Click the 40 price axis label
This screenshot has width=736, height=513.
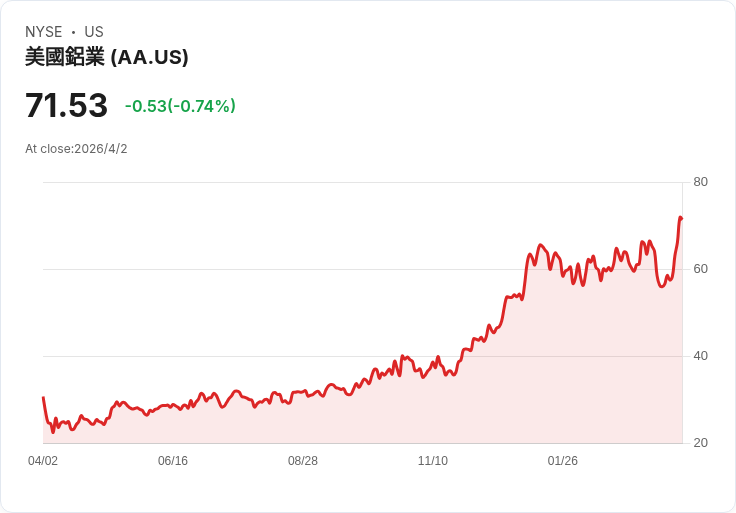point(701,356)
